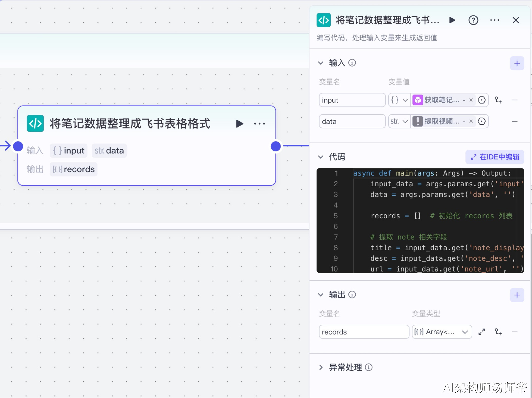Close the code node side panel
The height and width of the screenshot is (398, 532).
[x=516, y=20]
